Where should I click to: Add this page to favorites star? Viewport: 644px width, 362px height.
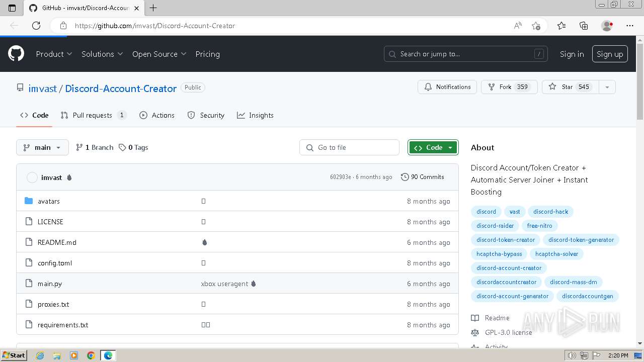pos(536,26)
